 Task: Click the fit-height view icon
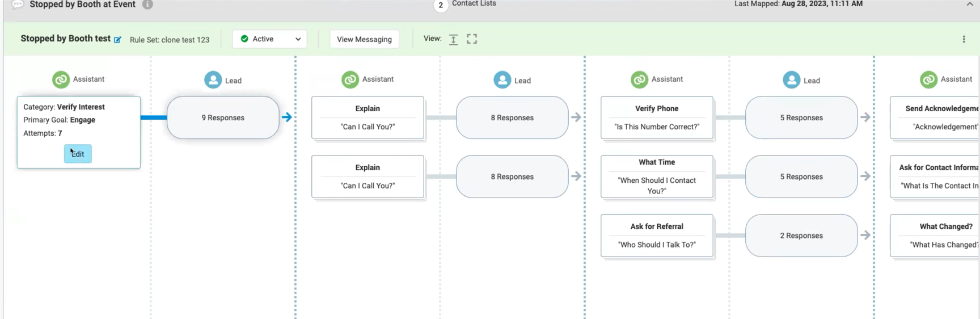pos(453,39)
